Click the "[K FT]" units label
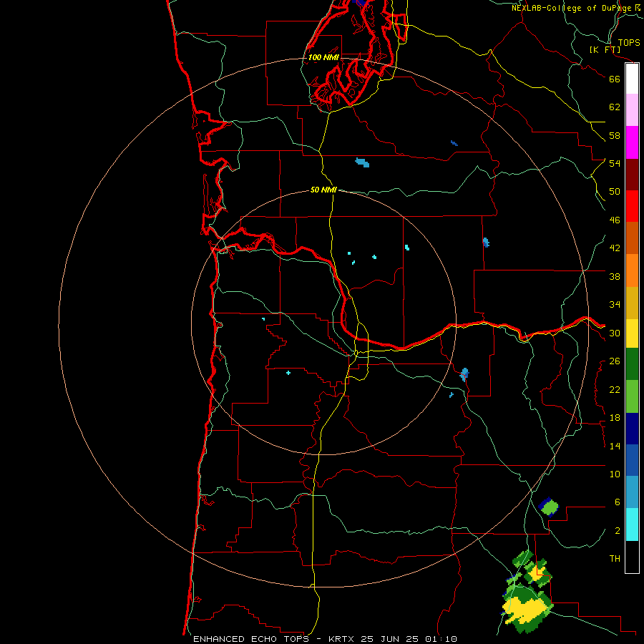The image size is (644, 644). pos(605,49)
